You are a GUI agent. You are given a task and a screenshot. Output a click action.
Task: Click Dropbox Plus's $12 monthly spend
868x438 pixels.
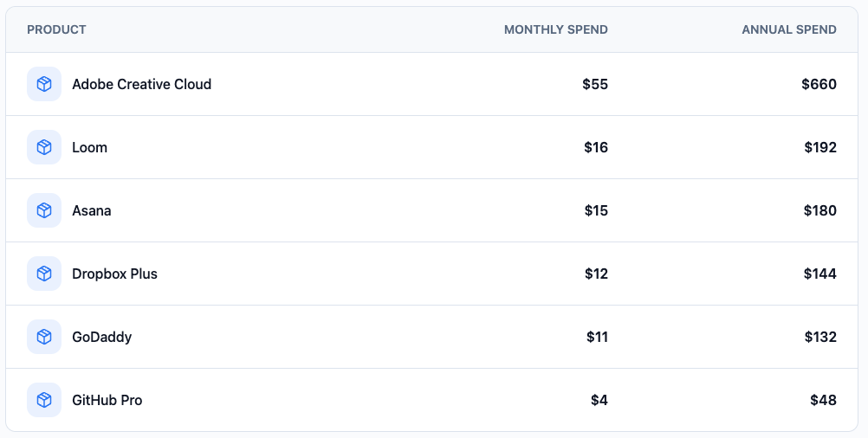pos(596,274)
